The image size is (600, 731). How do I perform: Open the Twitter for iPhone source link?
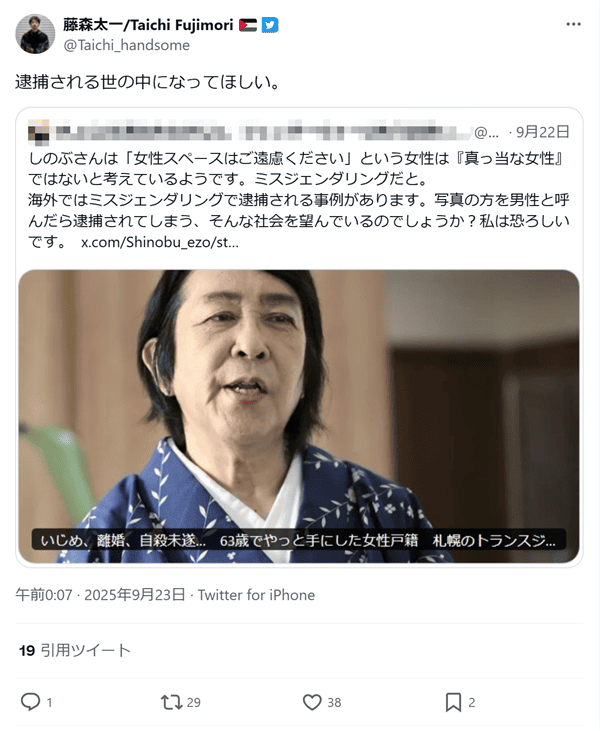256,595
